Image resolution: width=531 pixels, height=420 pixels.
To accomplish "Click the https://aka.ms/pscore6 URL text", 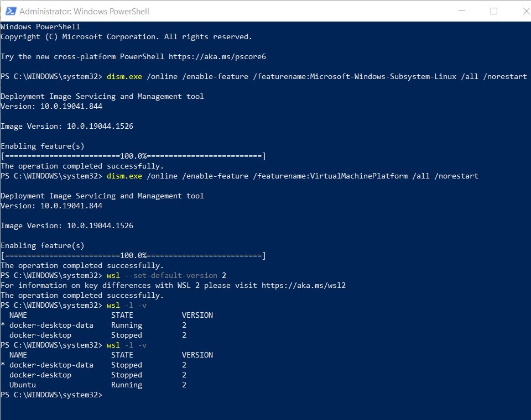I will coord(217,56).
